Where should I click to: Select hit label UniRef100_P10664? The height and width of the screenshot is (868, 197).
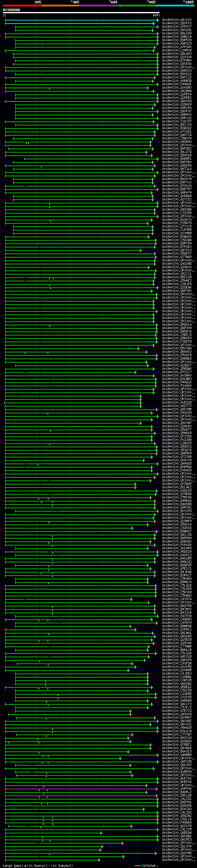click(177, 386)
